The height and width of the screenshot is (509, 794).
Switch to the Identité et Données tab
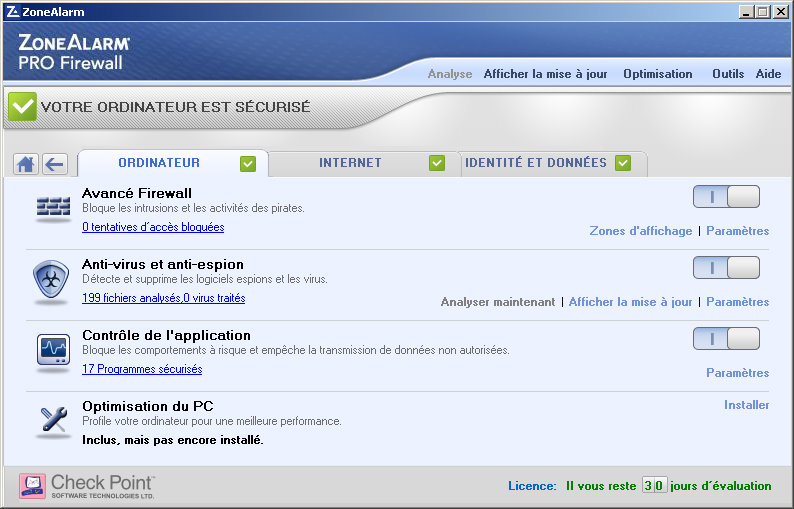click(x=535, y=163)
